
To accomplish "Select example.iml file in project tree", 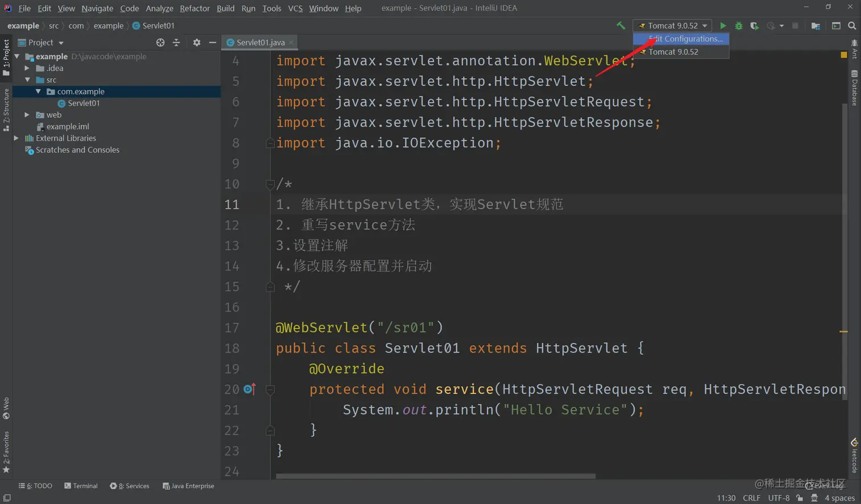I will coord(63,126).
